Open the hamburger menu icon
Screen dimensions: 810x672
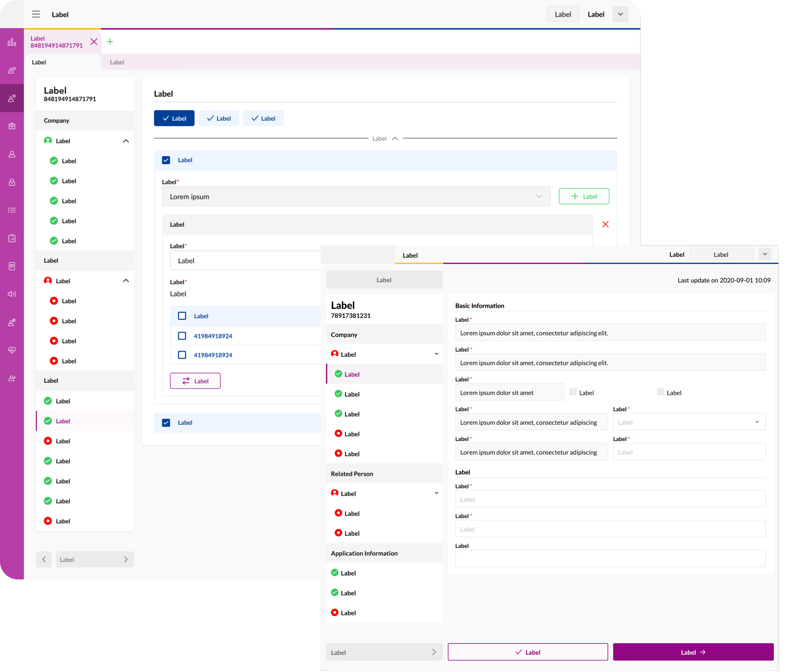[x=36, y=14]
